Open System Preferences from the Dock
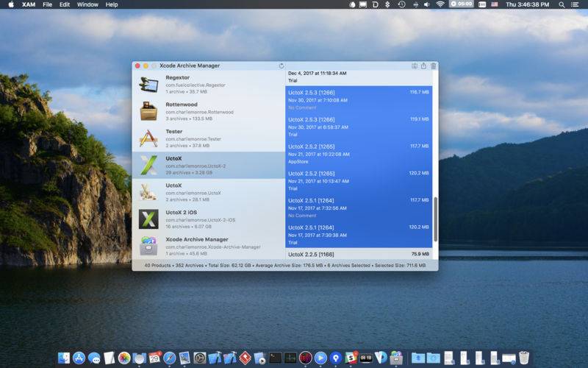The image size is (588, 368). tap(200, 358)
